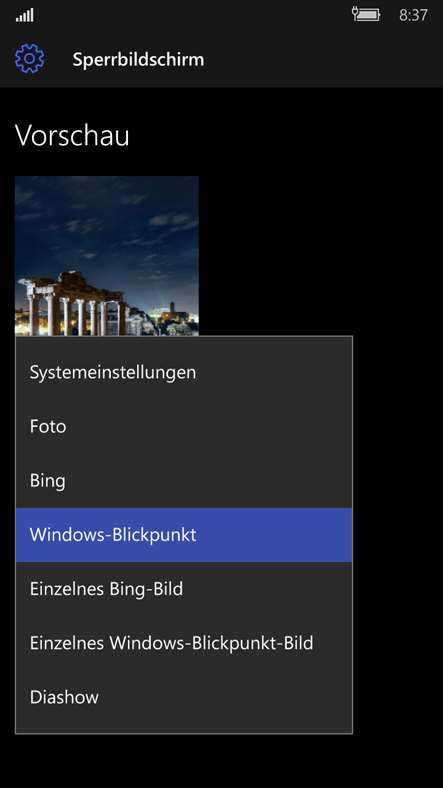Click the Sperrbildschirm page title
The width and height of the screenshot is (443, 788).
point(138,60)
